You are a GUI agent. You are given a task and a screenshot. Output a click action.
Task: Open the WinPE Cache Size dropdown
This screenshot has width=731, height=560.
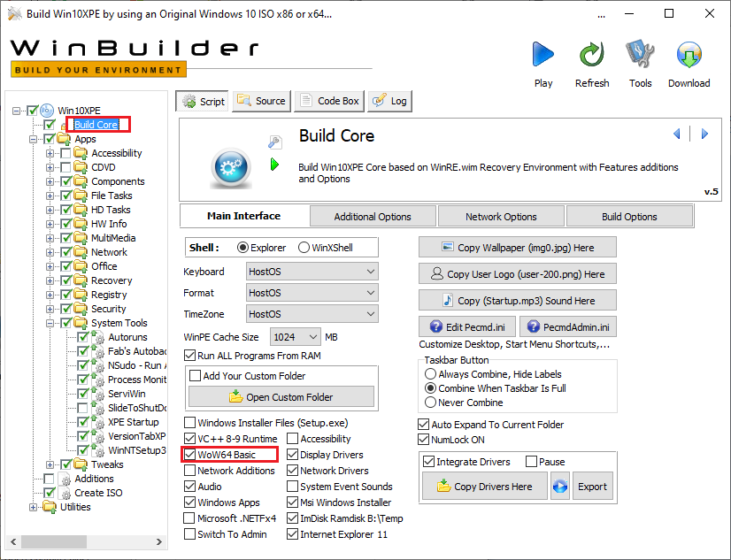[295, 337]
